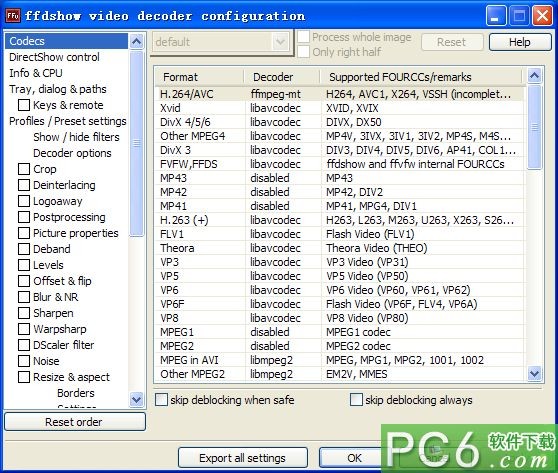
Task: Click Supported FOURCCs/remarks column header
Action: point(421,77)
